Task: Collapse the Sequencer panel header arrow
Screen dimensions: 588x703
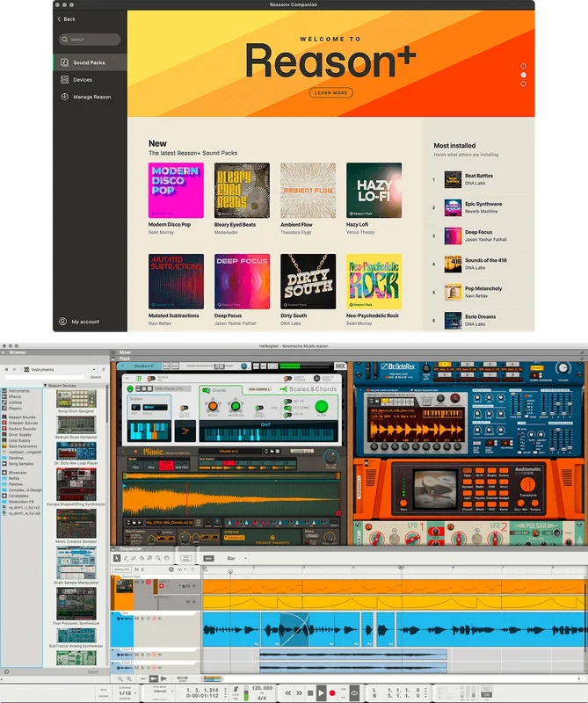Action: pyautogui.click(x=114, y=548)
